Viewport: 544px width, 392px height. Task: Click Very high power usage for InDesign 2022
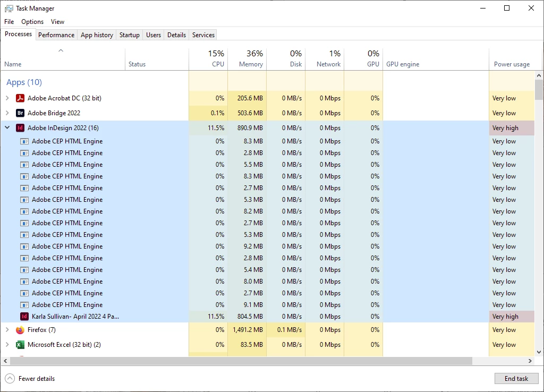pos(512,128)
